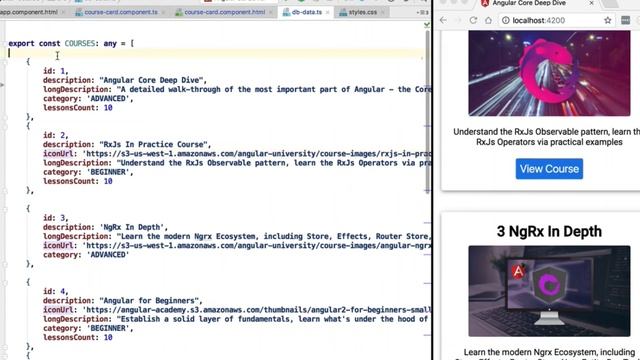The width and height of the screenshot is (640, 360).
Task: Close the course-card.component.html editor tab
Action: click(271, 12)
